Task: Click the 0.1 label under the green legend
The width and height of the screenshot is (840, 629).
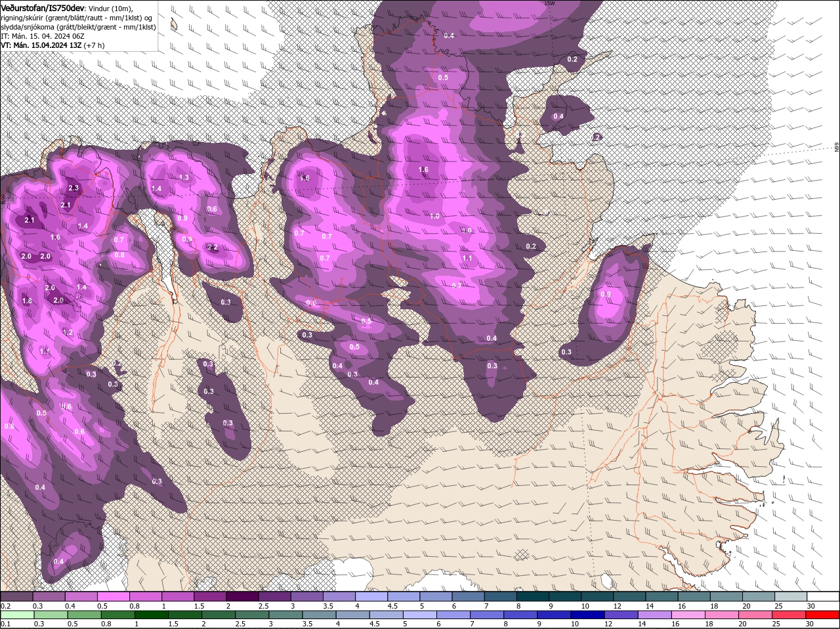Action: [5, 624]
